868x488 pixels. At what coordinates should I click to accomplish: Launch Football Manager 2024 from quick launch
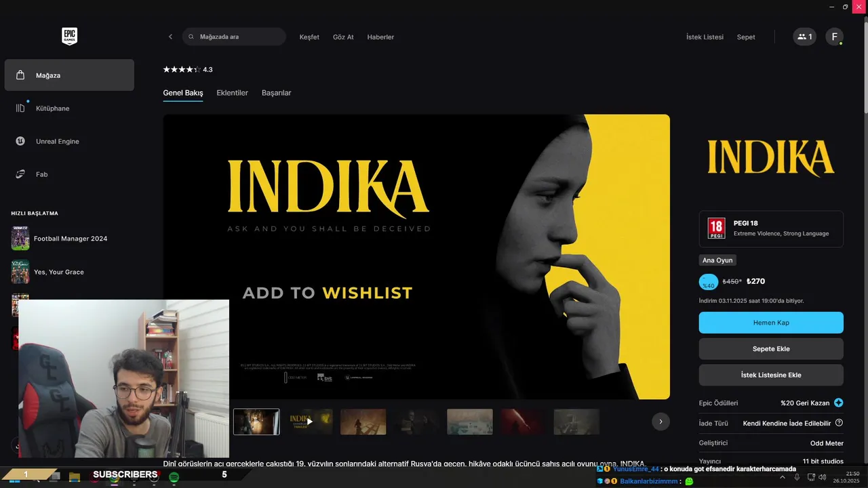click(69, 239)
